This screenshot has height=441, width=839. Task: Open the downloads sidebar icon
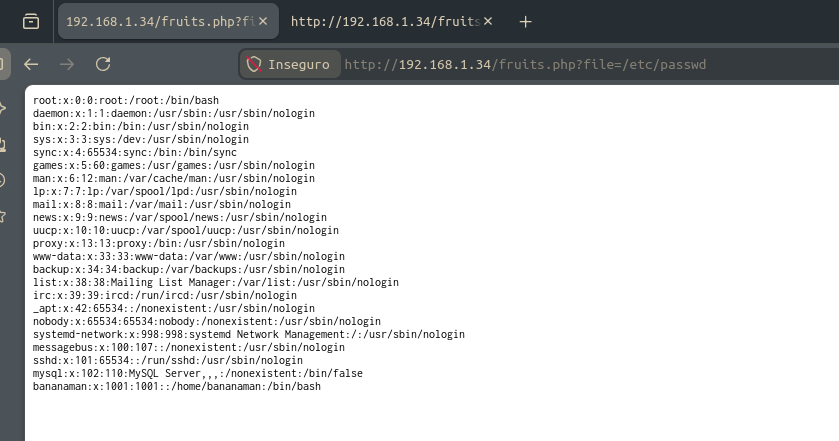(x=2, y=145)
